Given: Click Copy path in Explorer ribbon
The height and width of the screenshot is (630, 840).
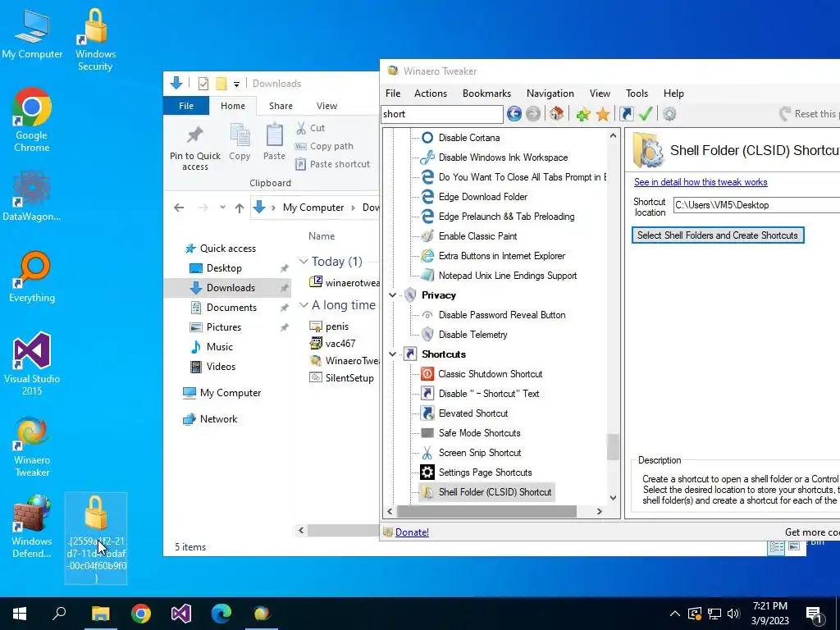Looking at the screenshot, I should [324, 146].
